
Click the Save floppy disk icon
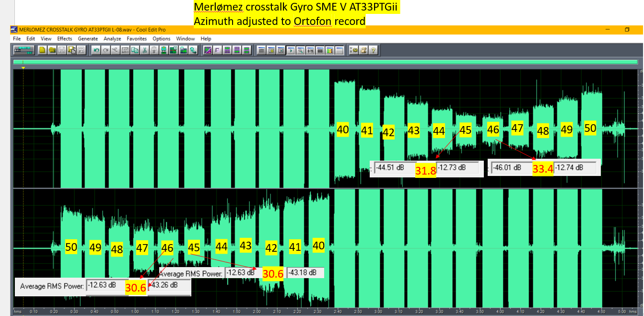click(61, 50)
